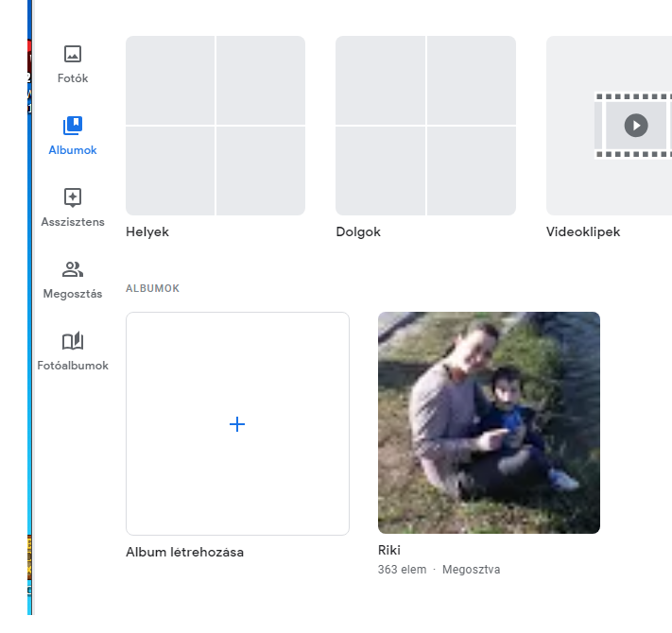Click the Dolgok title link
Image resolution: width=672 pixels, height=633 pixels.
tap(358, 231)
